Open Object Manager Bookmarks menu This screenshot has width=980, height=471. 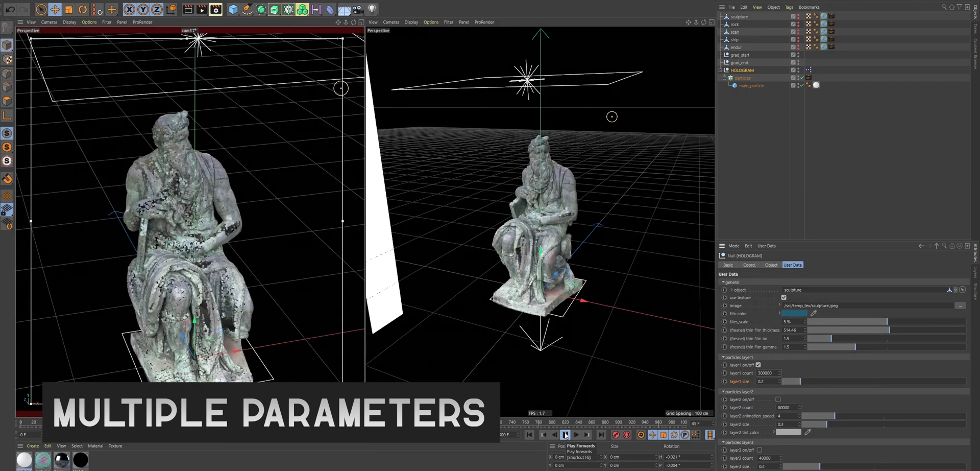click(x=809, y=7)
